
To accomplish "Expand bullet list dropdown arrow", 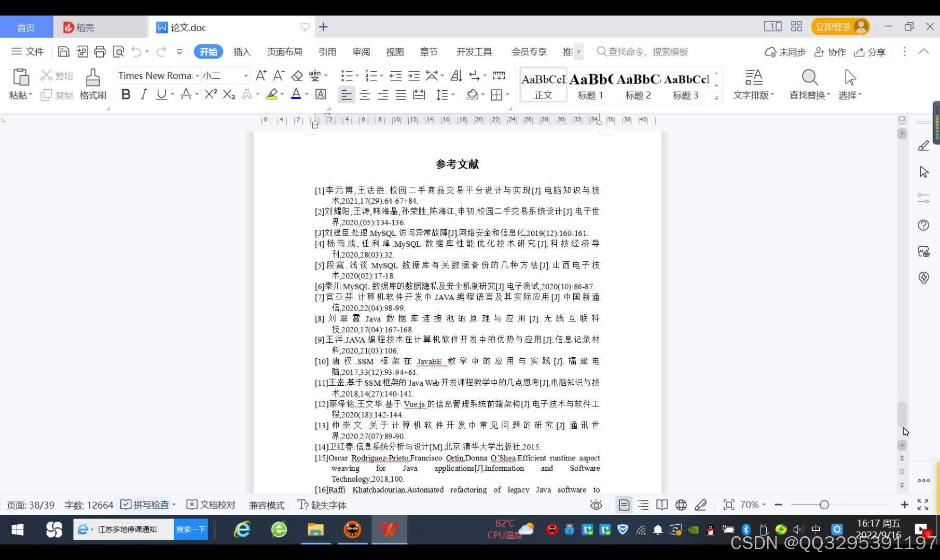I will pos(357,76).
